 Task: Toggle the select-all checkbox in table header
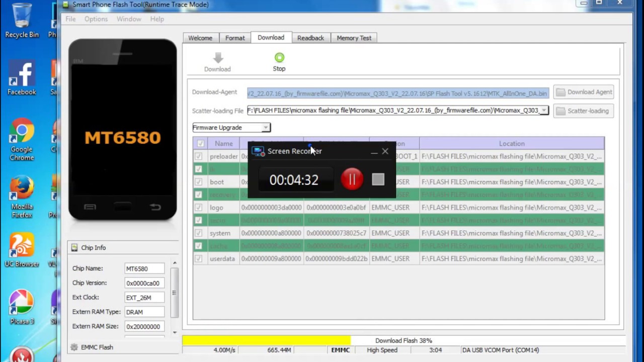(200, 143)
